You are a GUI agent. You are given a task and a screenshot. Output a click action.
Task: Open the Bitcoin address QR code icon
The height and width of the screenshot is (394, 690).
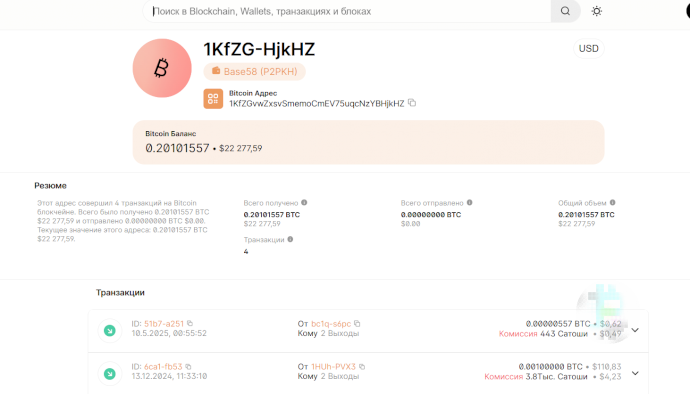click(213, 99)
